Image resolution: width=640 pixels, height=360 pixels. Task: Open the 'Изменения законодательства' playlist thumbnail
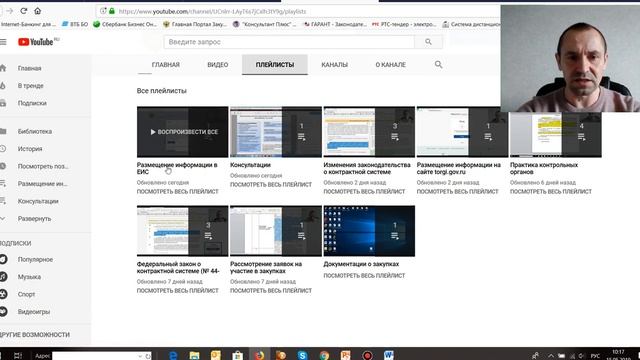pyautogui.click(x=369, y=132)
